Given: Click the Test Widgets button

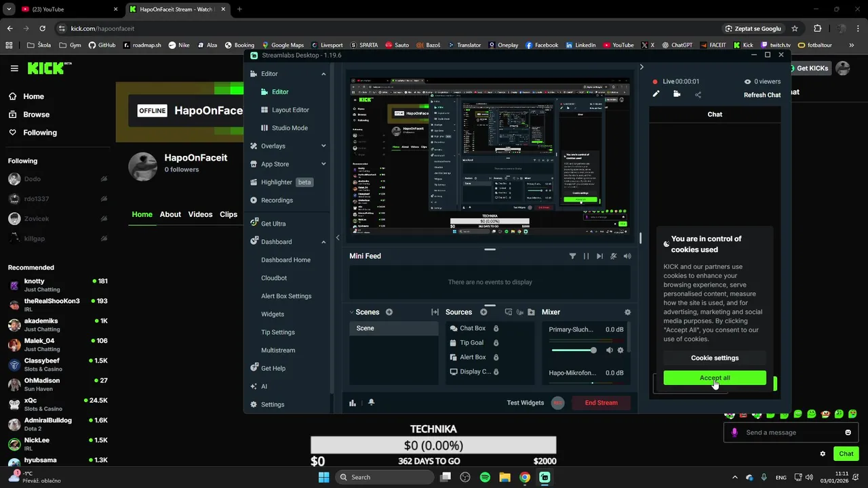Looking at the screenshot, I should click(526, 403).
